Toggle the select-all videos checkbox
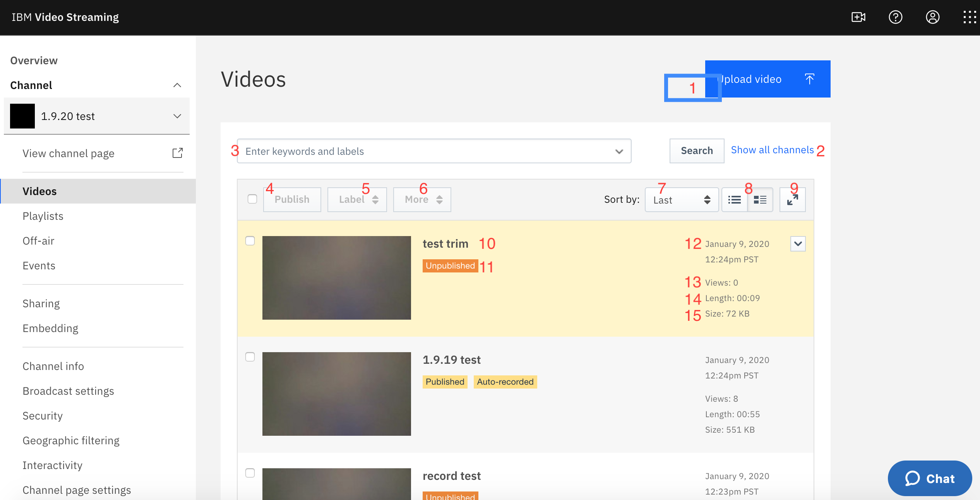980x500 pixels. click(x=252, y=199)
